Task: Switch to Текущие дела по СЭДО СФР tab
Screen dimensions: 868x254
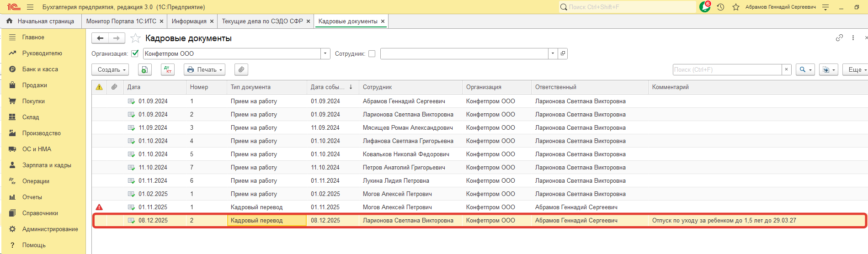Action: click(x=262, y=21)
